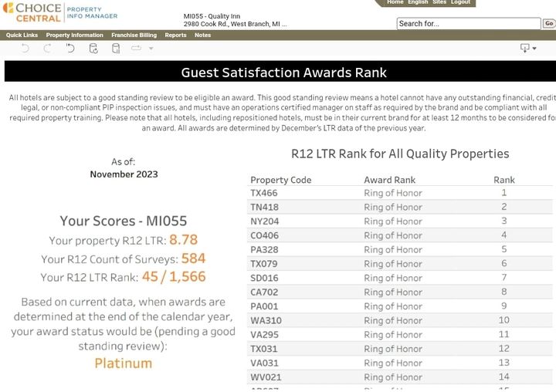This screenshot has height=392, width=556.
Task: Click the Award Rank column header
Action: coord(389,180)
